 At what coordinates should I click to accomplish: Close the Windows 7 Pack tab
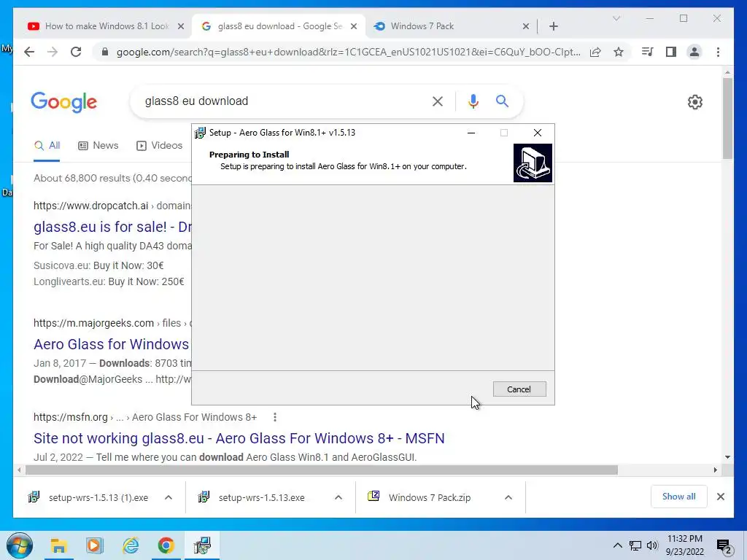coord(525,26)
